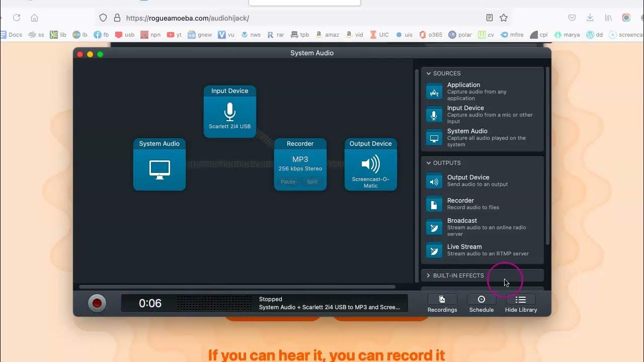This screenshot has width=644, height=362.
Task: Open the amaz bookmark
Action: point(327,35)
